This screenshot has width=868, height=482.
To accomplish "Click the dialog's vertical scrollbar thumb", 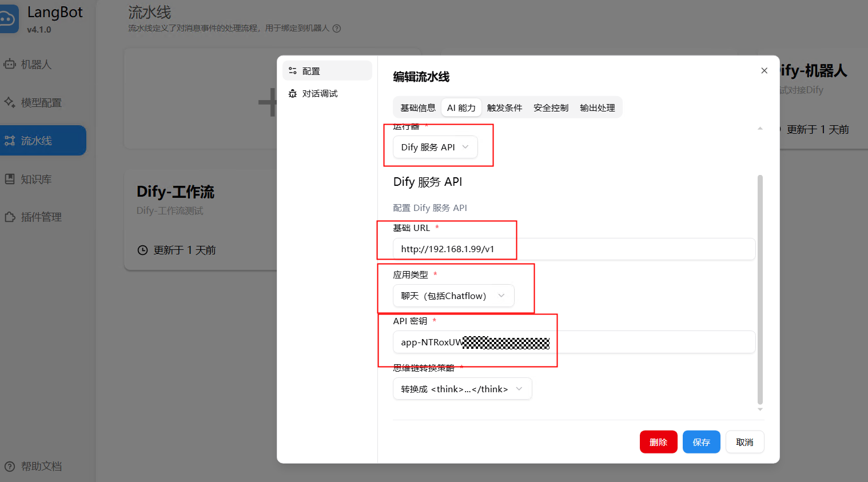I will coord(760,289).
